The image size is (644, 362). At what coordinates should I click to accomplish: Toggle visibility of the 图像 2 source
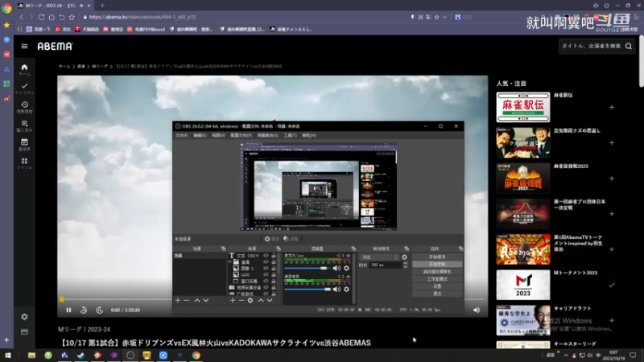(x=266, y=269)
